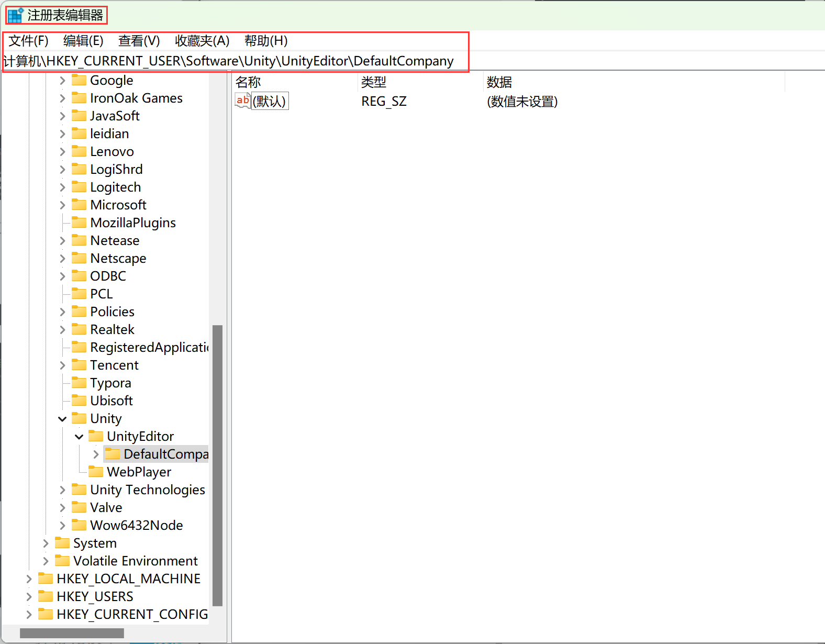Click the 类型 column header
825x644 pixels.
pyautogui.click(x=420, y=82)
